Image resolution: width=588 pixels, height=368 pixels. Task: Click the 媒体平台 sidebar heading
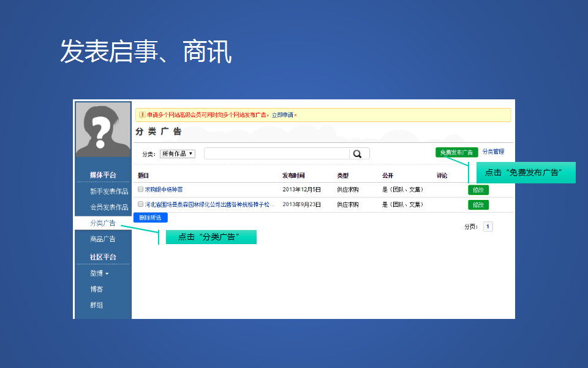(x=103, y=175)
